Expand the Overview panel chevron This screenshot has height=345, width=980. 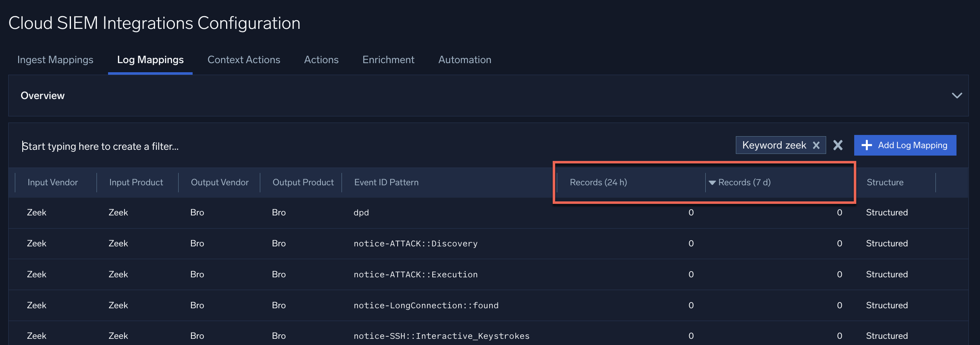(x=956, y=96)
